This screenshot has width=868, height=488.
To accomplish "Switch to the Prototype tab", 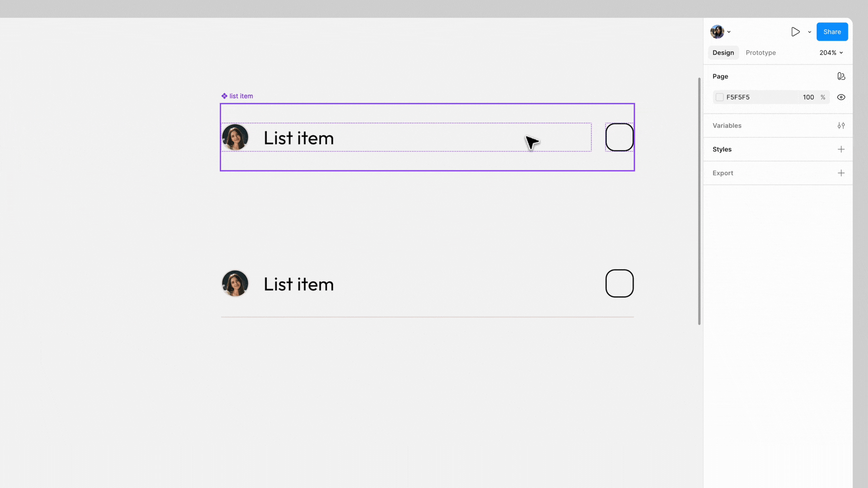I will 760,53.
